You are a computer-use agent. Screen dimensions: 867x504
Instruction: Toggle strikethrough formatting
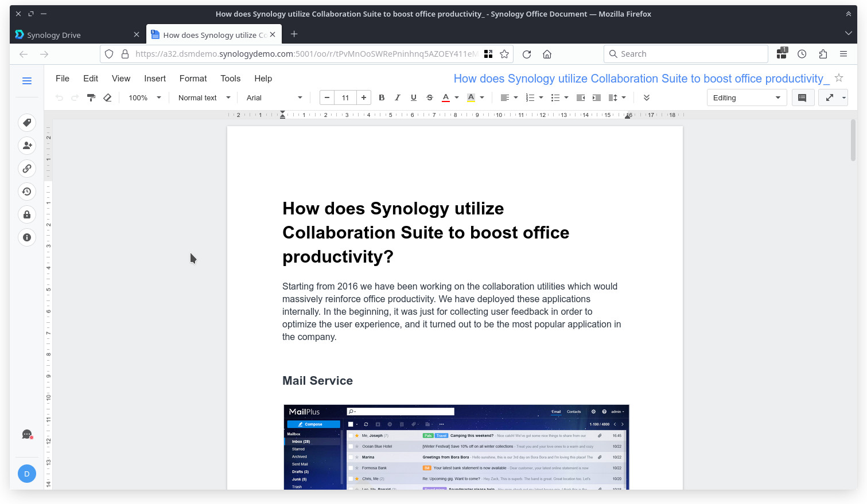pos(430,97)
